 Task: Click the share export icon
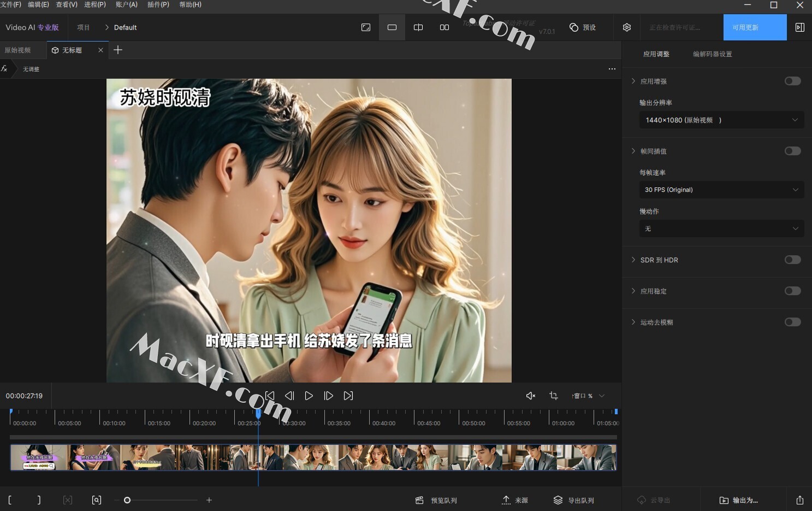pos(800,500)
